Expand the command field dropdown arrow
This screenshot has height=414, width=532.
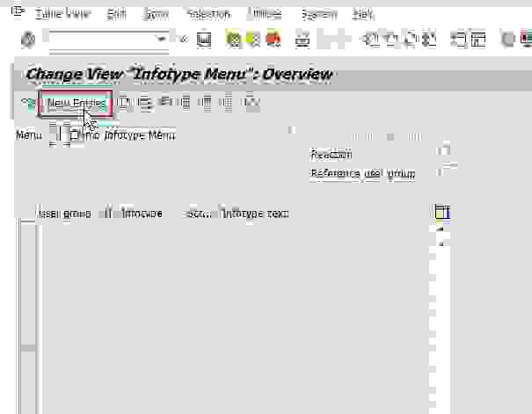point(161,40)
